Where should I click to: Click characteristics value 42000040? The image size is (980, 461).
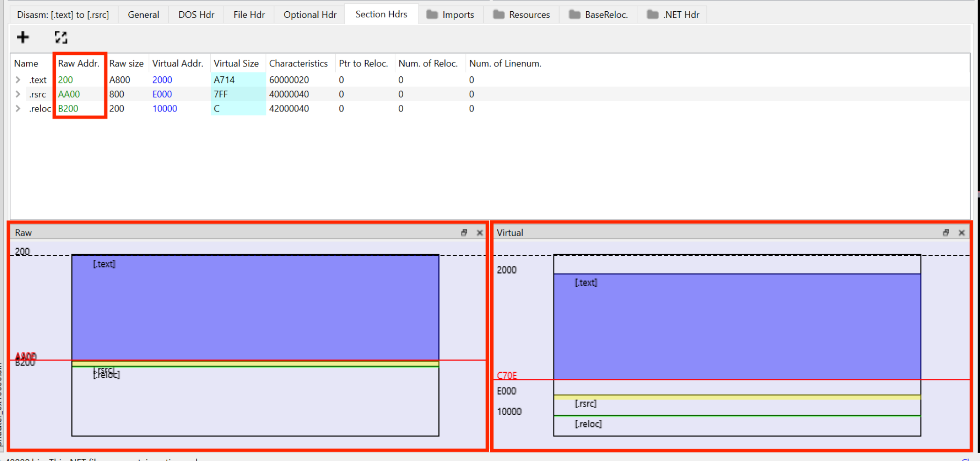[x=289, y=109]
